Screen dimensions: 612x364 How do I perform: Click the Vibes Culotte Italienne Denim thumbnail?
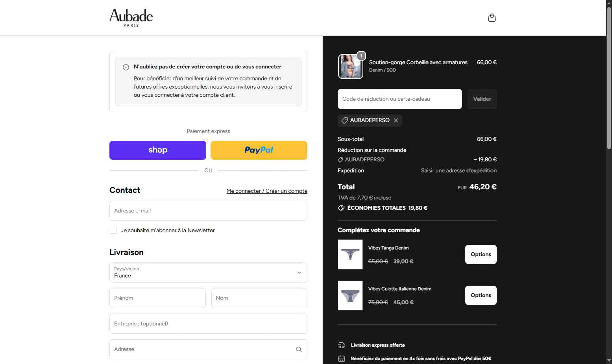click(x=350, y=296)
